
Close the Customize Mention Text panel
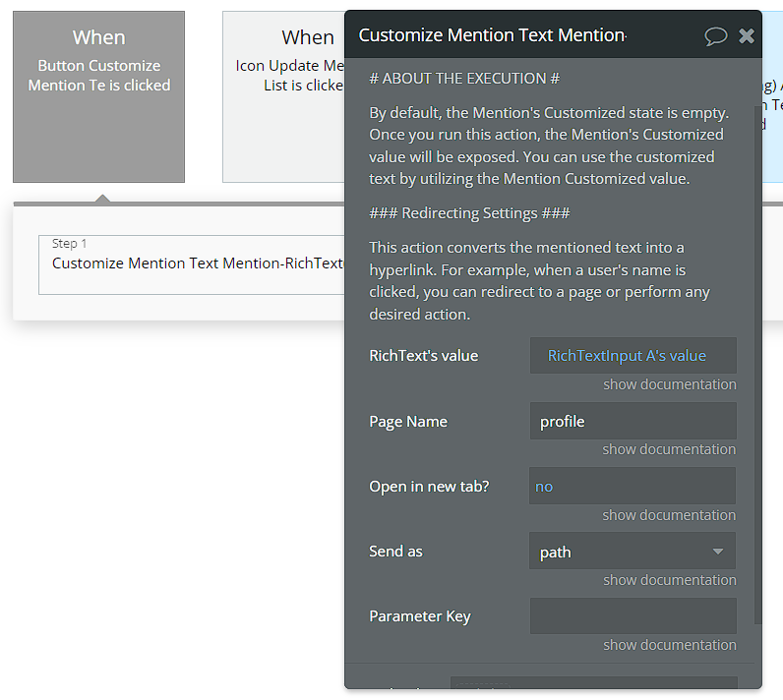click(x=747, y=36)
